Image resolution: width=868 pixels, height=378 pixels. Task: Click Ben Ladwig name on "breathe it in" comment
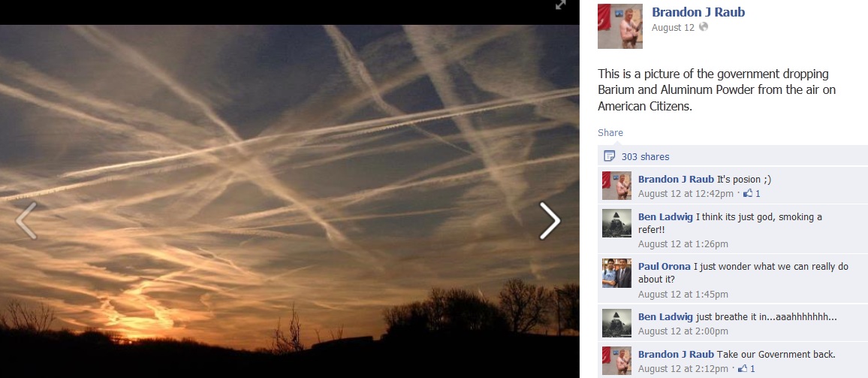tap(665, 317)
